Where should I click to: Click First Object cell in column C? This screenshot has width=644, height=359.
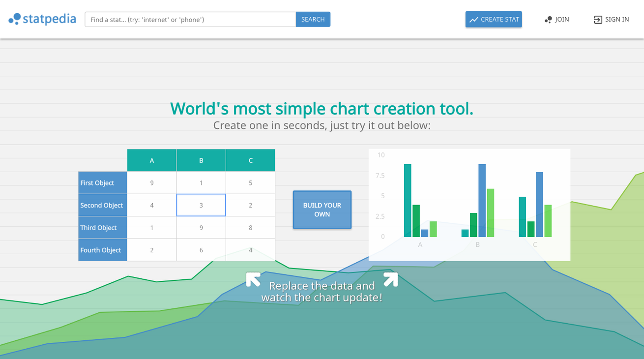click(251, 183)
